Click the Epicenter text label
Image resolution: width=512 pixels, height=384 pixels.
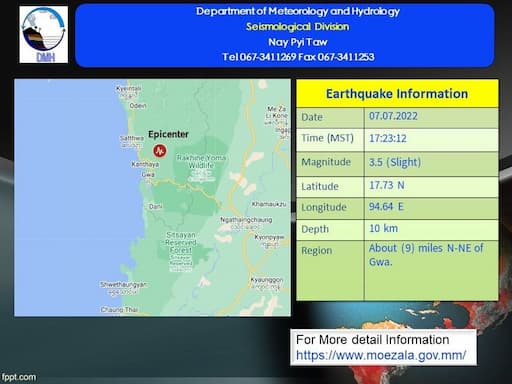[x=168, y=134]
